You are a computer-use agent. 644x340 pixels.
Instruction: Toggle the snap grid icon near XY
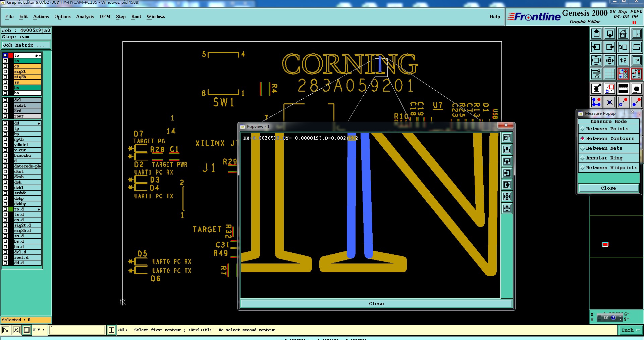pos(27,330)
